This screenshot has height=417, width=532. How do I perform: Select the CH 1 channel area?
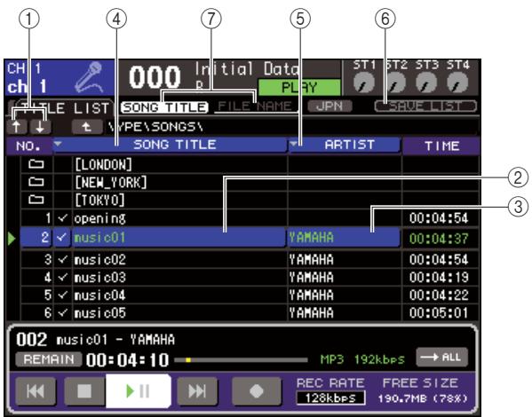(60, 78)
